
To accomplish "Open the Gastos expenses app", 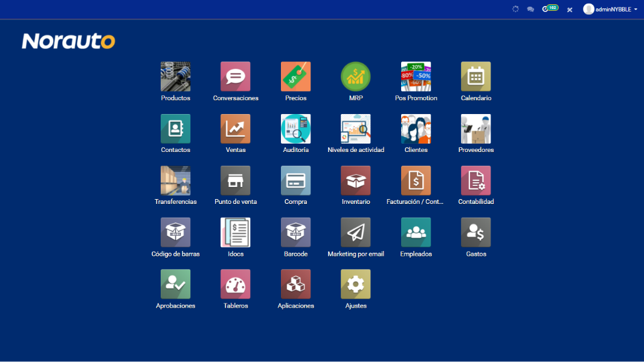I will [476, 232].
